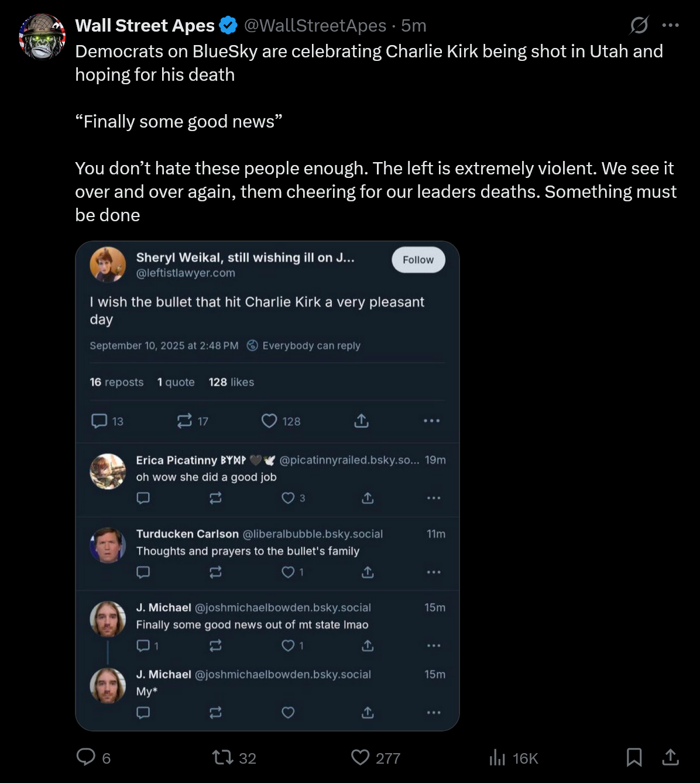This screenshot has width=700, height=783.
Task: Share the tweet using the upload icon
Action: [x=670, y=757]
